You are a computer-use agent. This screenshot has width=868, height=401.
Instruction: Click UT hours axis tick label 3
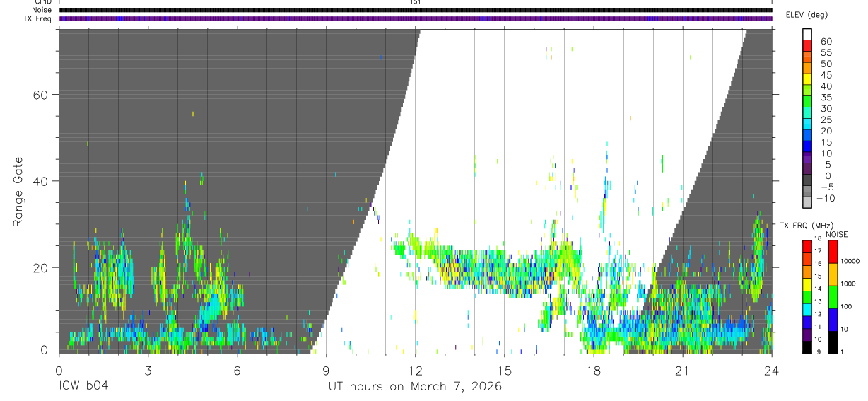148,371
